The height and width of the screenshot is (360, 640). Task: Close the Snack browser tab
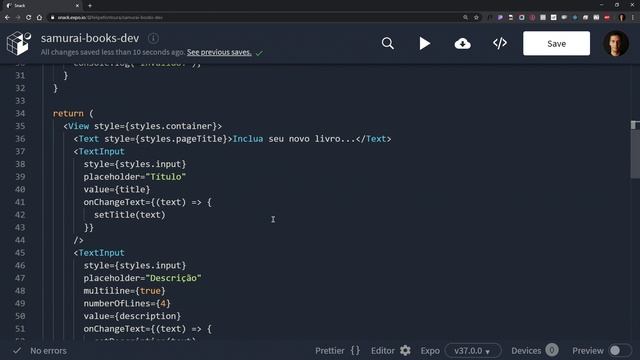(x=77, y=6)
